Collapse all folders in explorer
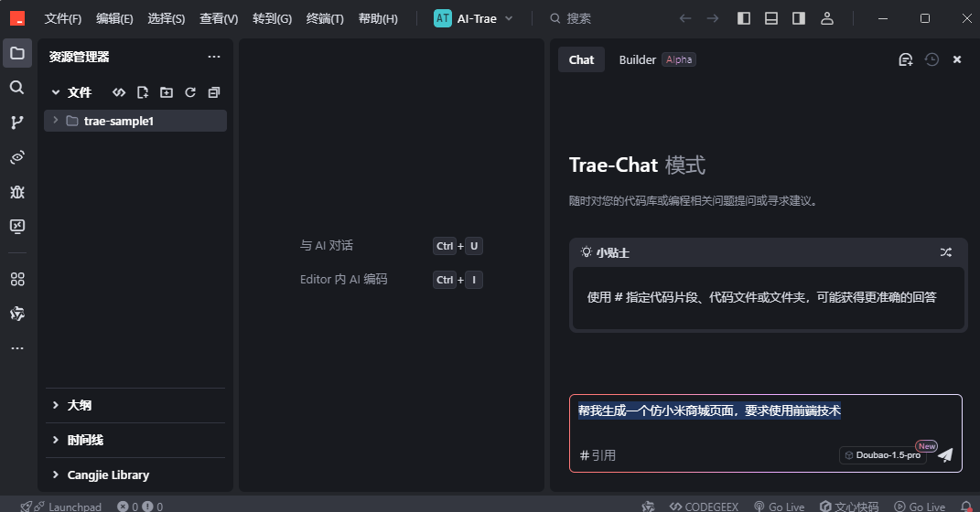This screenshot has height=512, width=980. click(214, 92)
